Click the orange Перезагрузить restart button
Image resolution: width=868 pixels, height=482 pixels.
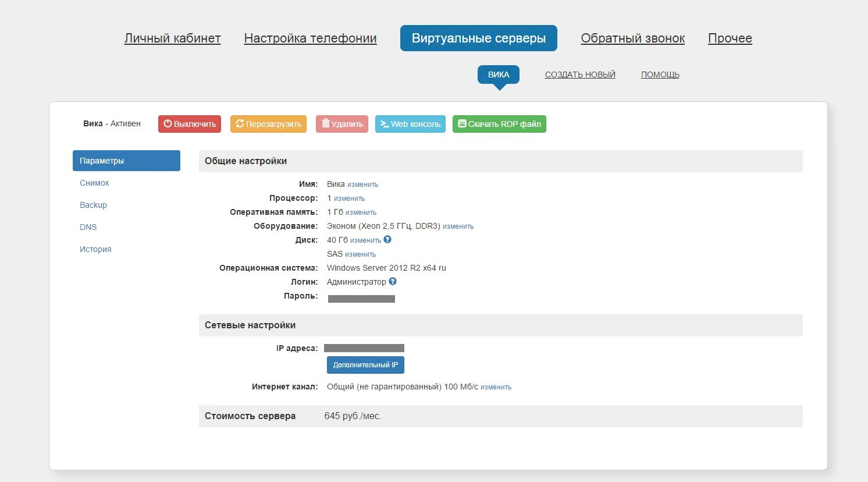click(x=268, y=124)
